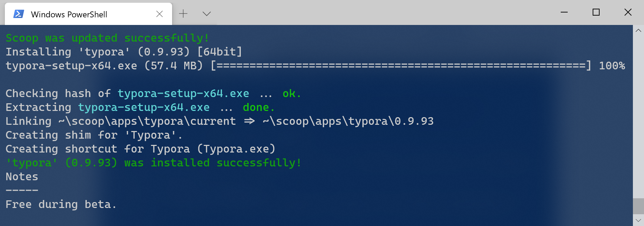Viewport: 644px width, 226px height.
Task: Minimize the terminal window
Action: click(564, 12)
